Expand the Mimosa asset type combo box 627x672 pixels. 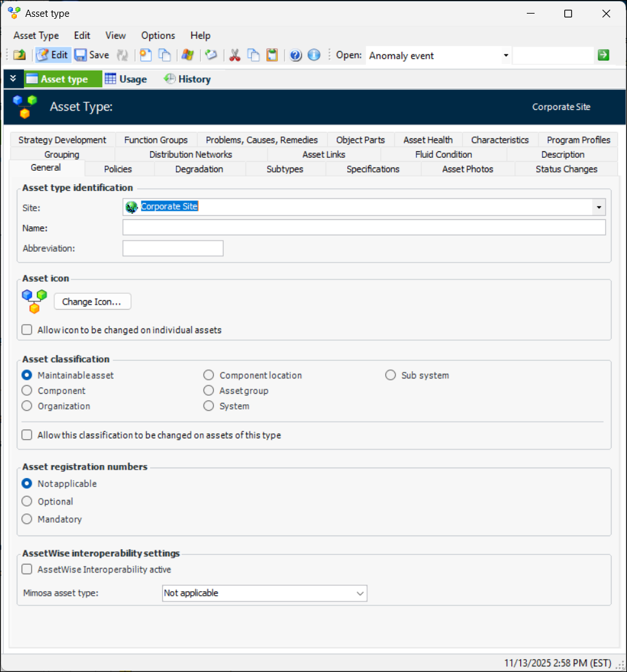(360, 593)
